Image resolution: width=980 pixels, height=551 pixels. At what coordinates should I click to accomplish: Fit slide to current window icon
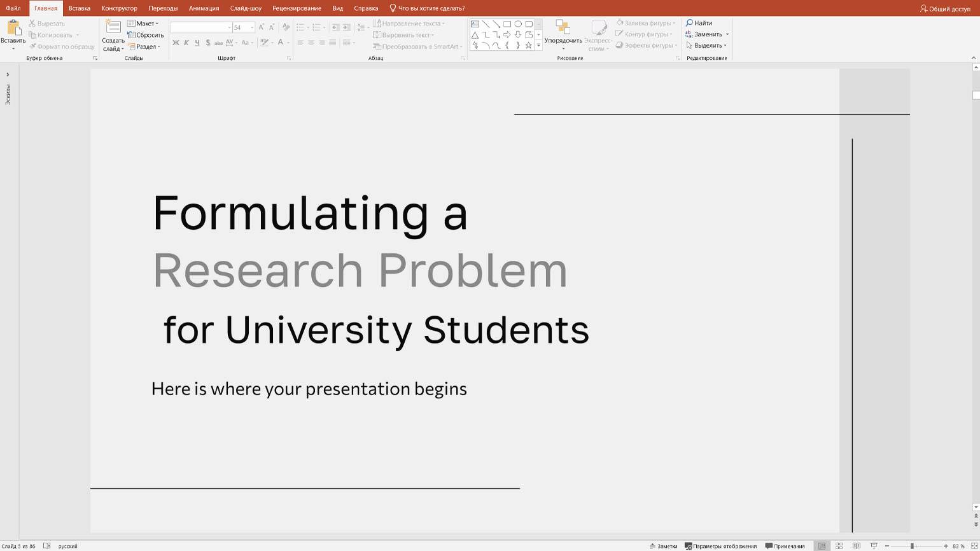(974, 546)
